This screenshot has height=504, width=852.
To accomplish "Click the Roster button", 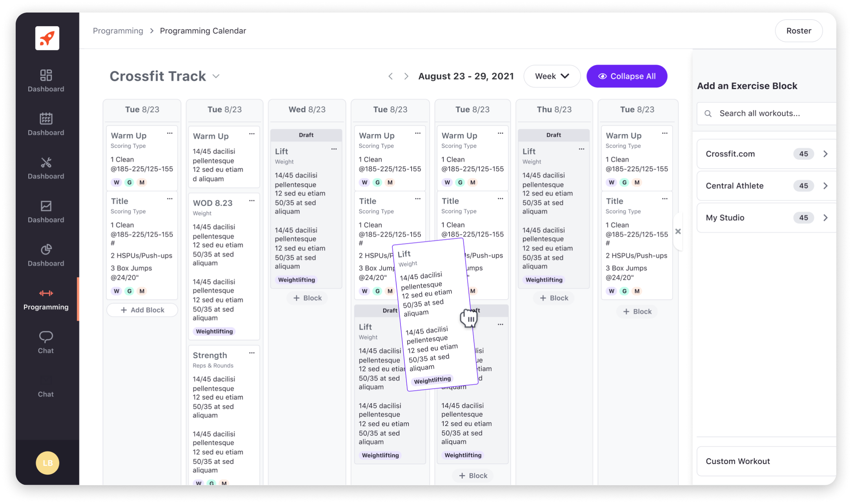I will 798,31.
